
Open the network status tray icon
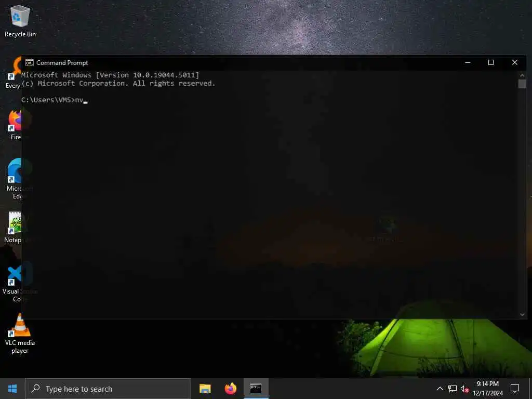pos(453,389)
